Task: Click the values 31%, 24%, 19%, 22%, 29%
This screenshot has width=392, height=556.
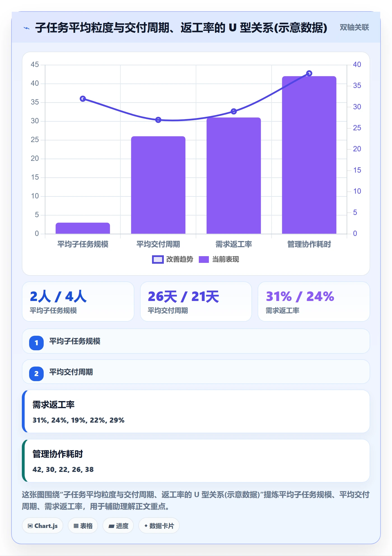Action: point(78,420)
